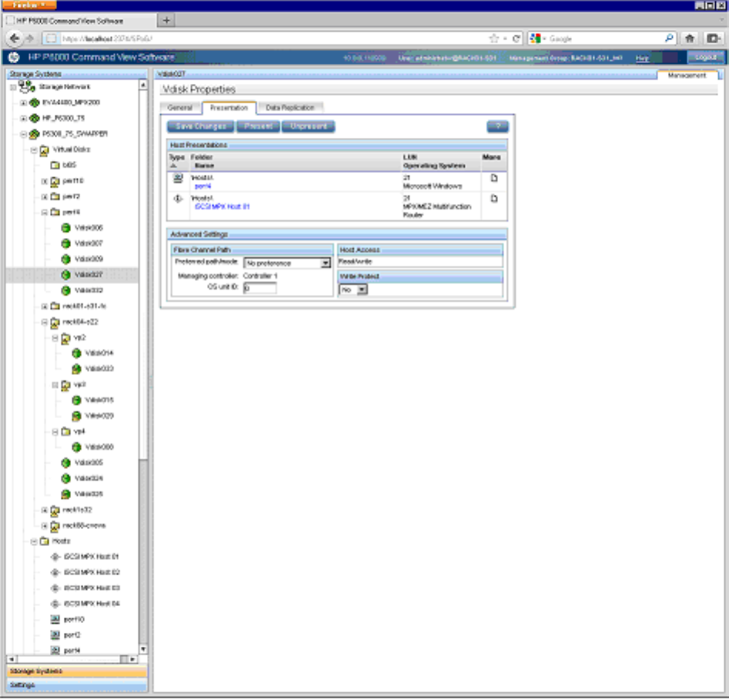The height and width of the screenshot is (700, 729).
Task: Collapse the Virtual Disks node
Action: (x=34, y=150)
